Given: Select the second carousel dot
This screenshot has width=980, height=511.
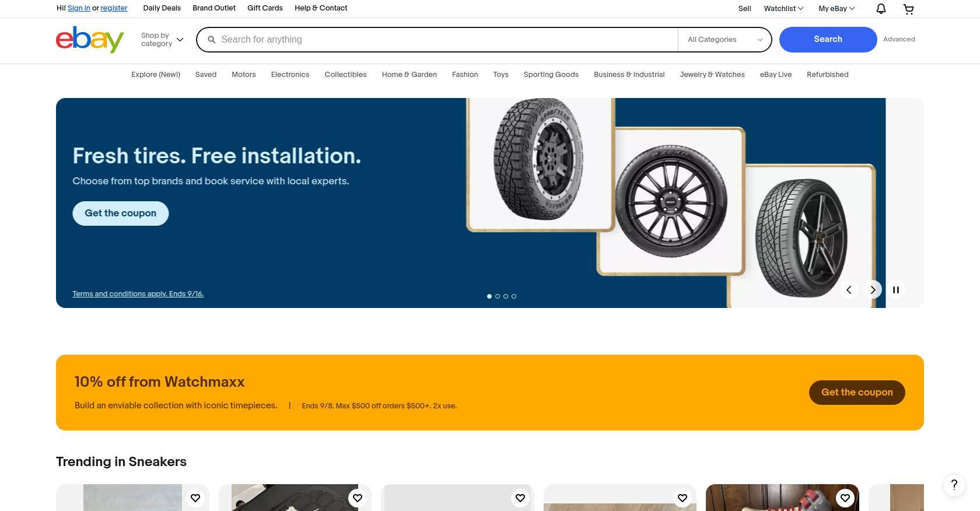Looking at the screenshot, I should click(498, 296).
